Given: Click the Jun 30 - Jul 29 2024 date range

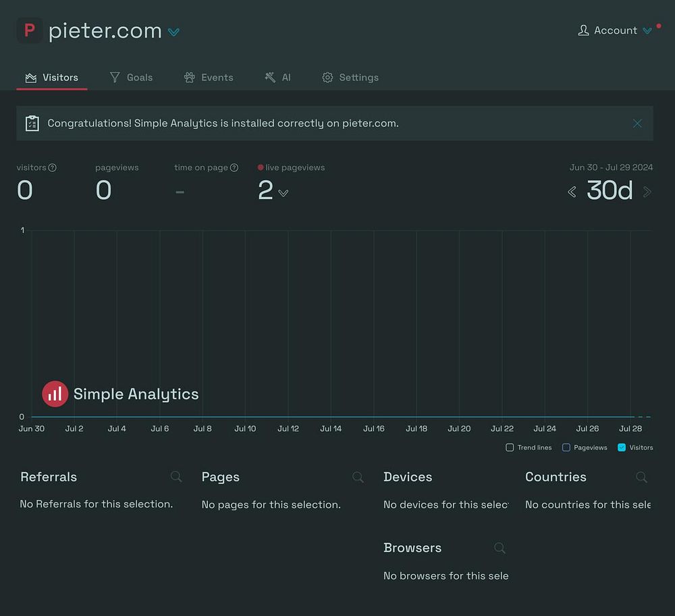Looking at the screenshot, I should coord(612,167).
